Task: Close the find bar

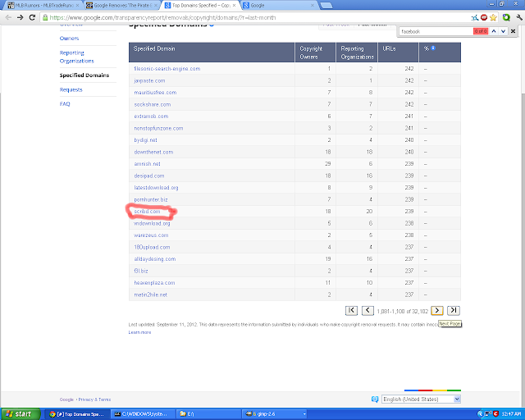Action: tap(513, 31)
